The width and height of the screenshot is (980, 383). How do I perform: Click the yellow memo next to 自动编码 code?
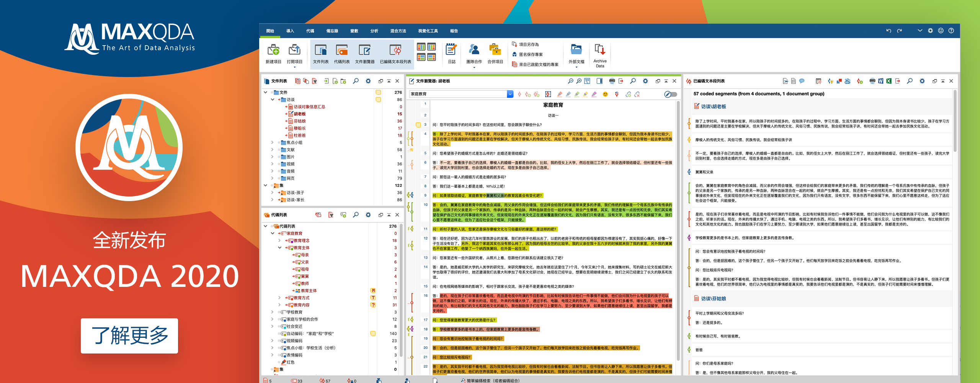click(372, 334)
